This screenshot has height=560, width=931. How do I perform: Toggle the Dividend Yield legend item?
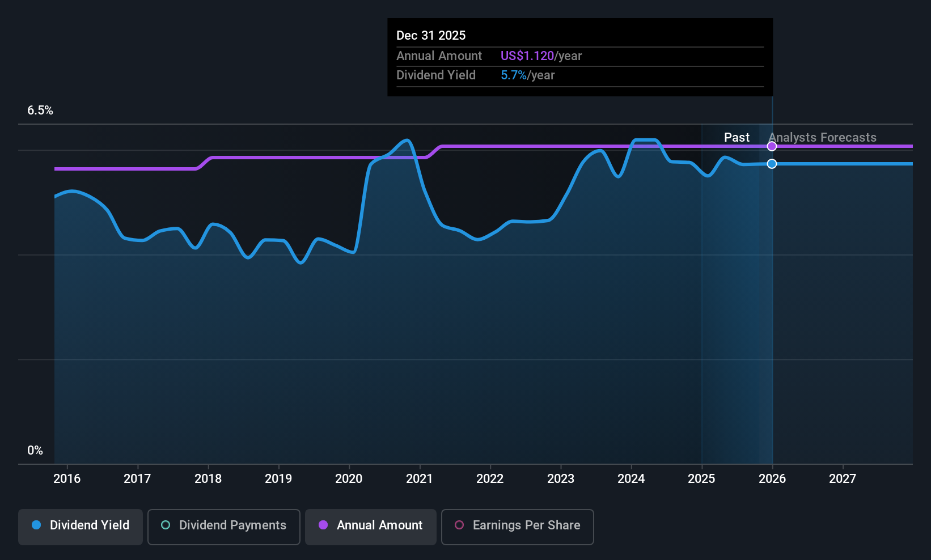click(80, 526)
